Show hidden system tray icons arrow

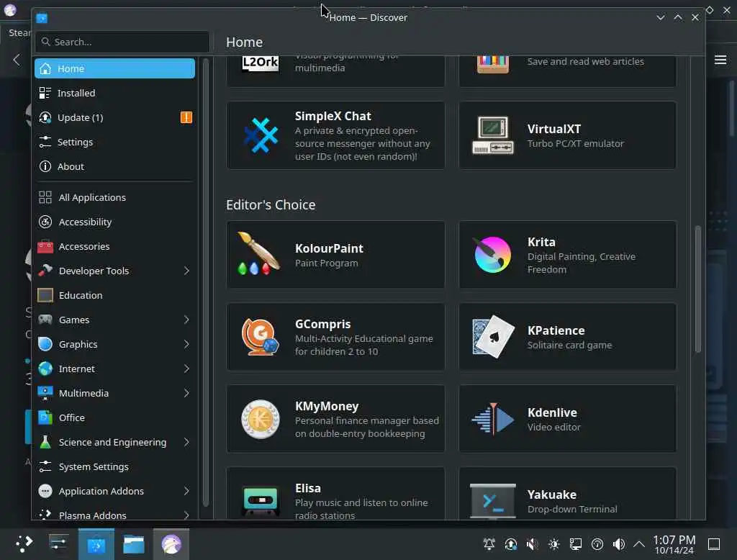[x=639, y=544]
